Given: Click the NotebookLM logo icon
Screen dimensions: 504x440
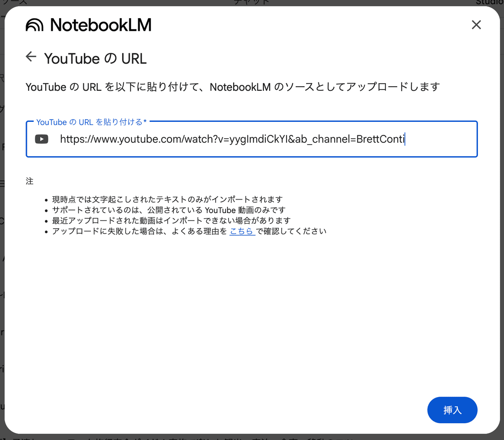Looking at the screenshot, I should tap(34, 25).
